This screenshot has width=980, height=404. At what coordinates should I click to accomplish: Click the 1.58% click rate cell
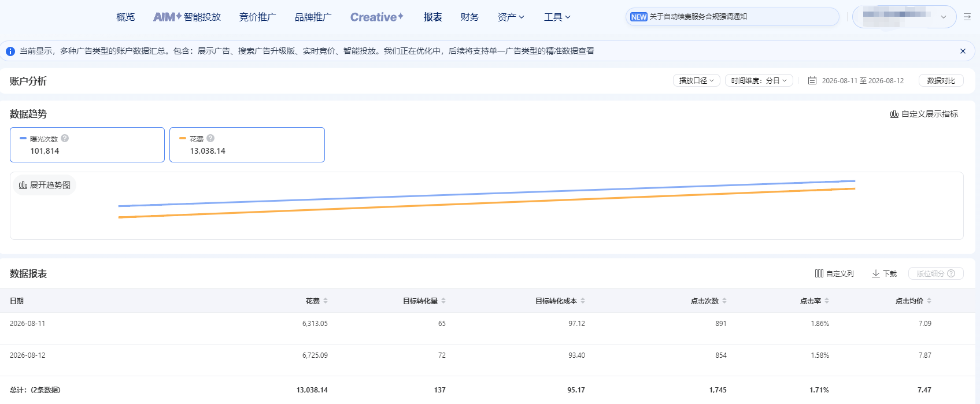820,355
